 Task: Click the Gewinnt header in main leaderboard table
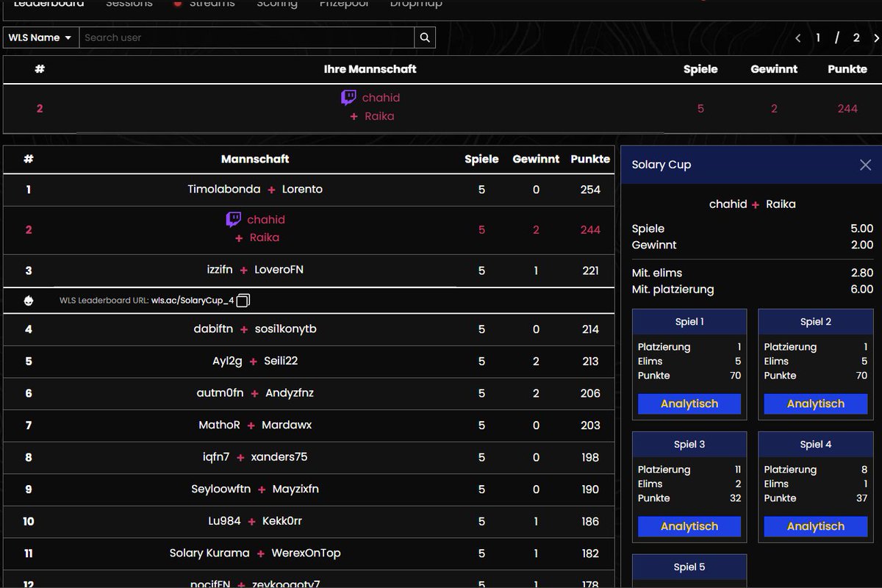pos(536,159)
